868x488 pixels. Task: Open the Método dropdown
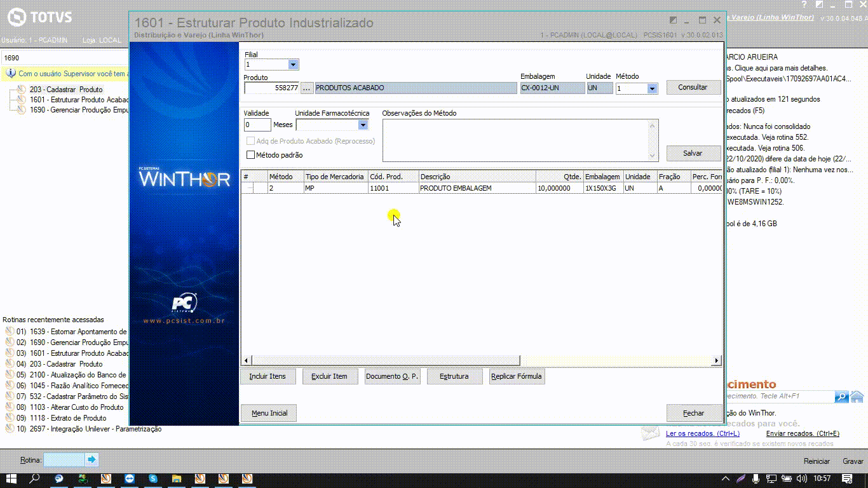coord(652,88)
